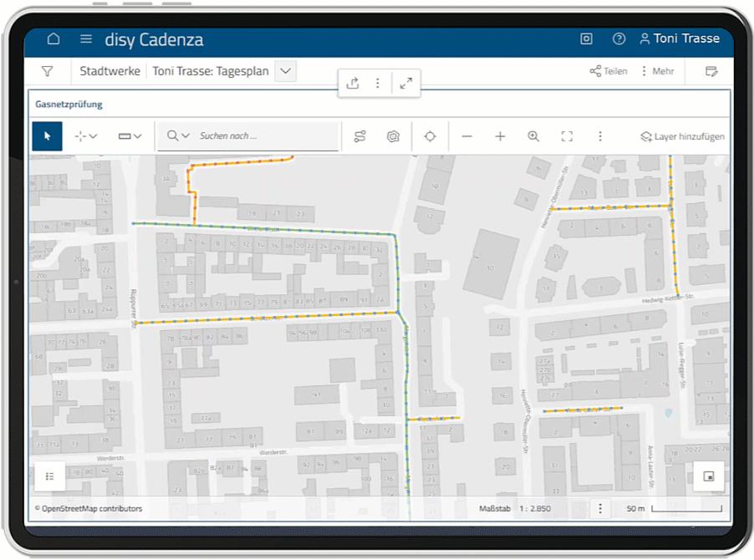Open the Toni Trasse user menu
754x560 pixels.
coord(680,39)
